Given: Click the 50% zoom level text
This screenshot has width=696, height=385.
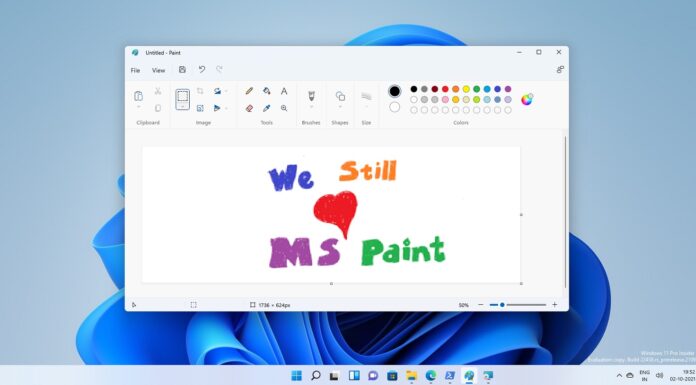Looking at the screenshot, I should 463,305.
